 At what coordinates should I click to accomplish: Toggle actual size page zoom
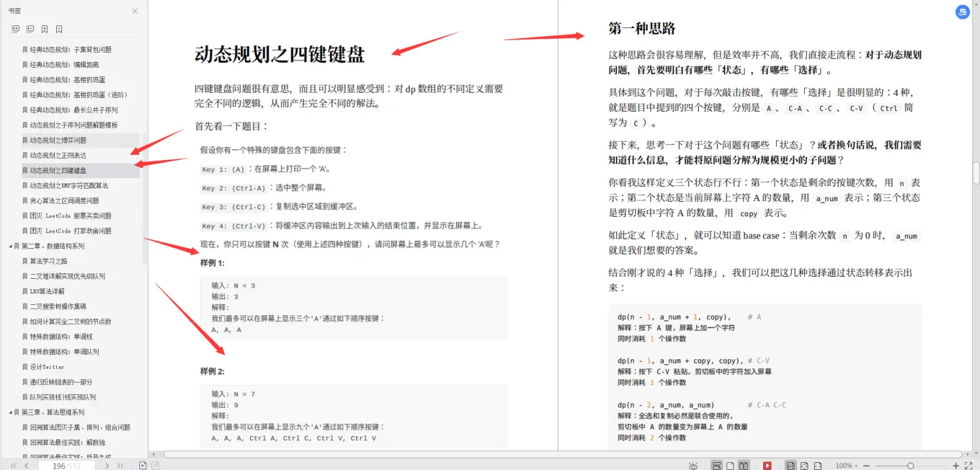tap(791, 465)
